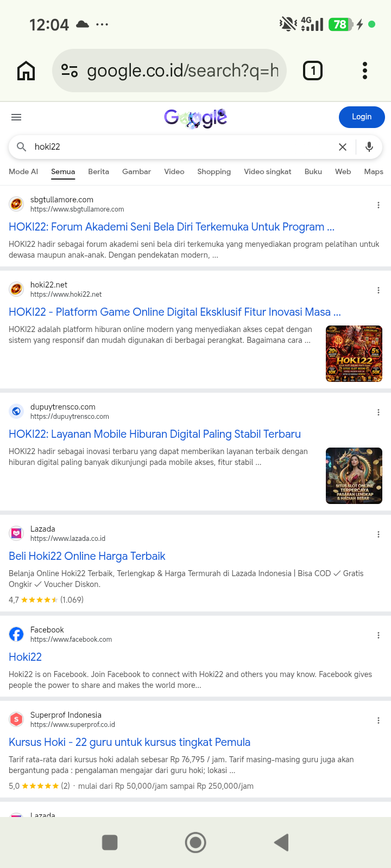Viewport: 391px width, 868px height.
Task: Switch to Video singkat tab
Action: [x=268, y=171]
